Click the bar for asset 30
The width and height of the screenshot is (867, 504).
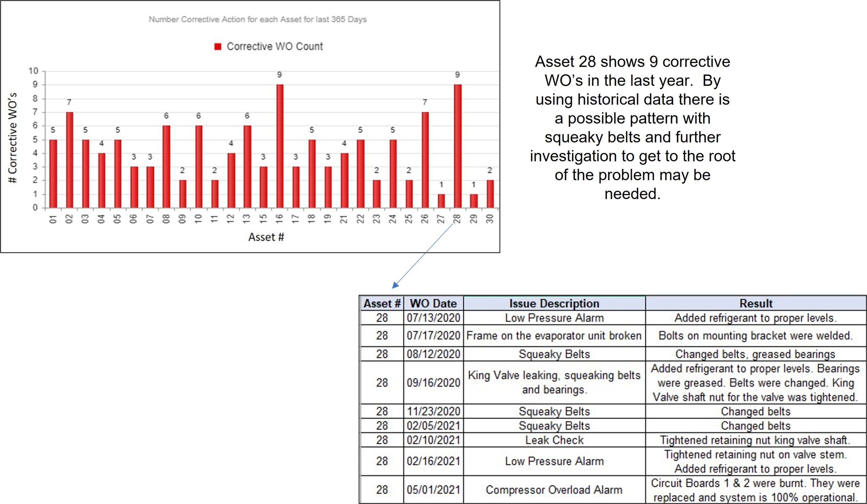[x=490, y=194]
